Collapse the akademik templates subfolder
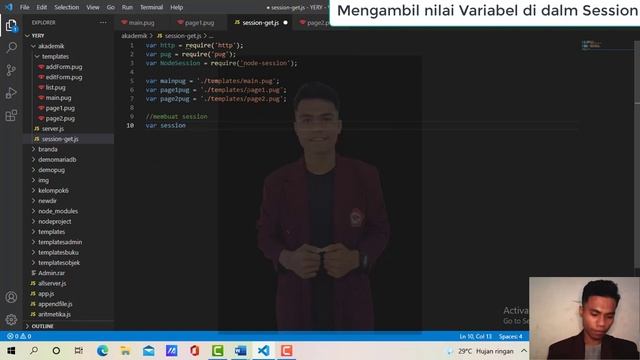The width and height of the screenshot is (640, 360). pos(37,56)
